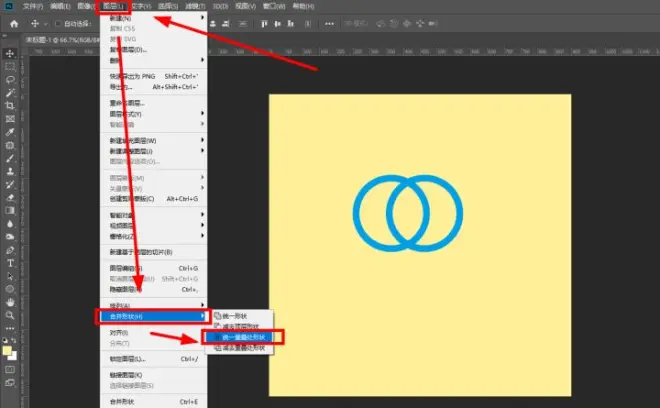
Task: Click align bottom edges icon
Action: tap(290, 24)
